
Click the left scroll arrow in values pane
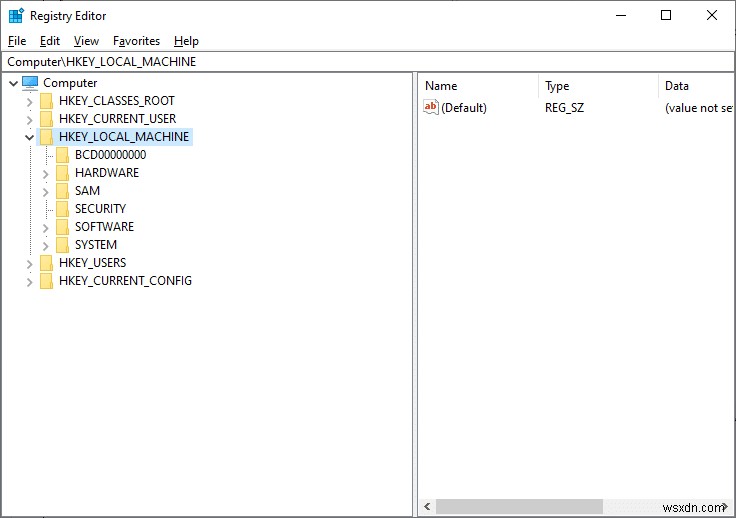[x=427, y=507]
